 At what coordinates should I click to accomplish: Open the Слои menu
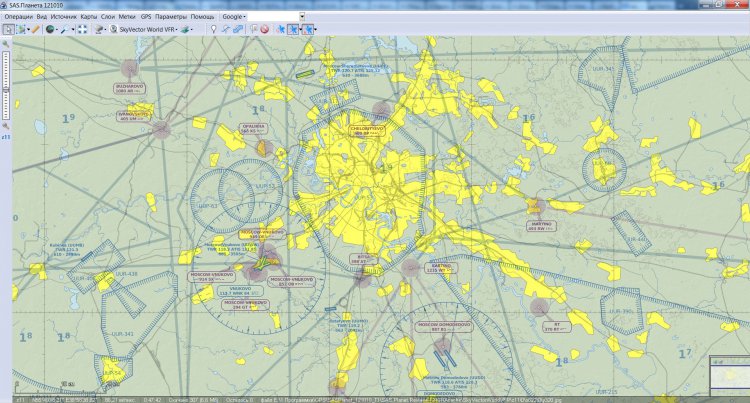pyautogui.click(x=108, y=17)
